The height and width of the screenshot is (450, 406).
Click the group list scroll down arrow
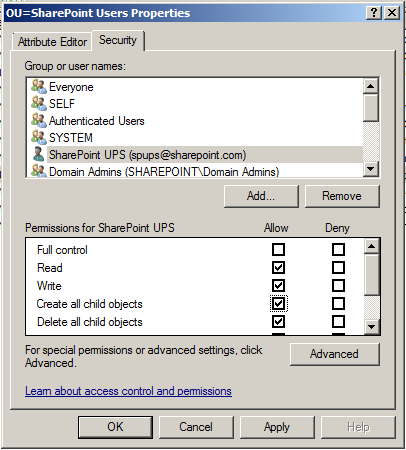point(371,169)
